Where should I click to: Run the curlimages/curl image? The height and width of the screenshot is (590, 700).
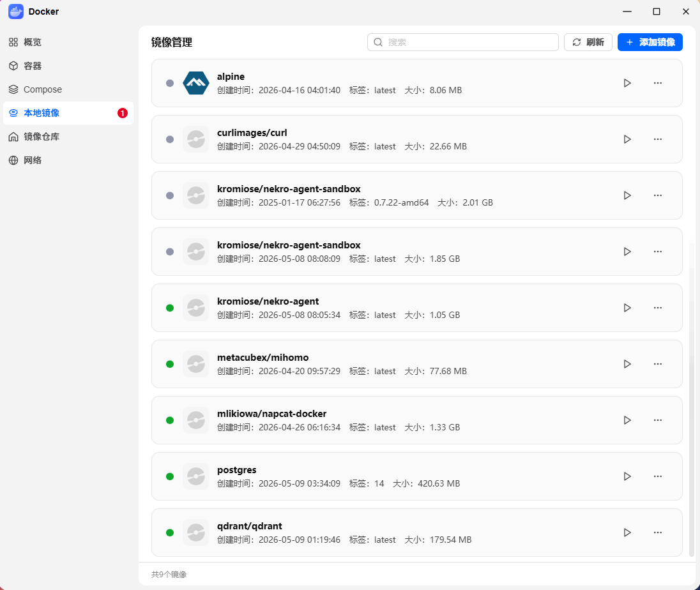point(627,139)
